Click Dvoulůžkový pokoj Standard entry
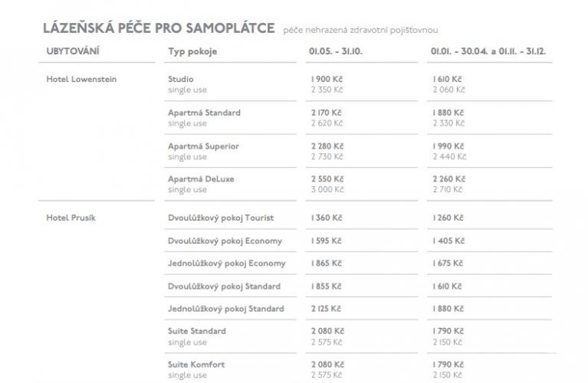This screenshot has height=383, width=588. 224,286
